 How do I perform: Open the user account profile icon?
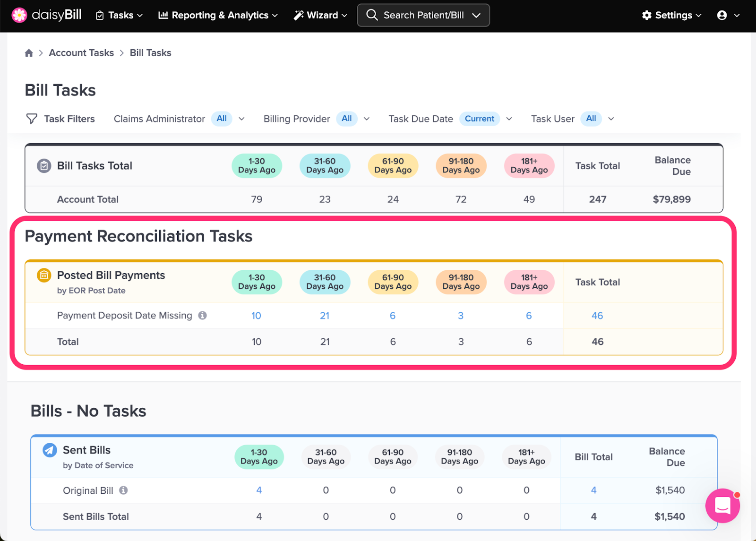[x=722, y=15]
